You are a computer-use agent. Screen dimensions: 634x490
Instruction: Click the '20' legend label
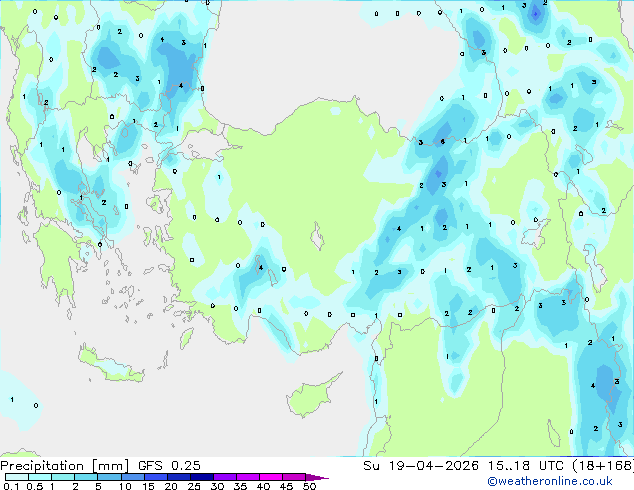pyautogui.click(x=171, y=486)
